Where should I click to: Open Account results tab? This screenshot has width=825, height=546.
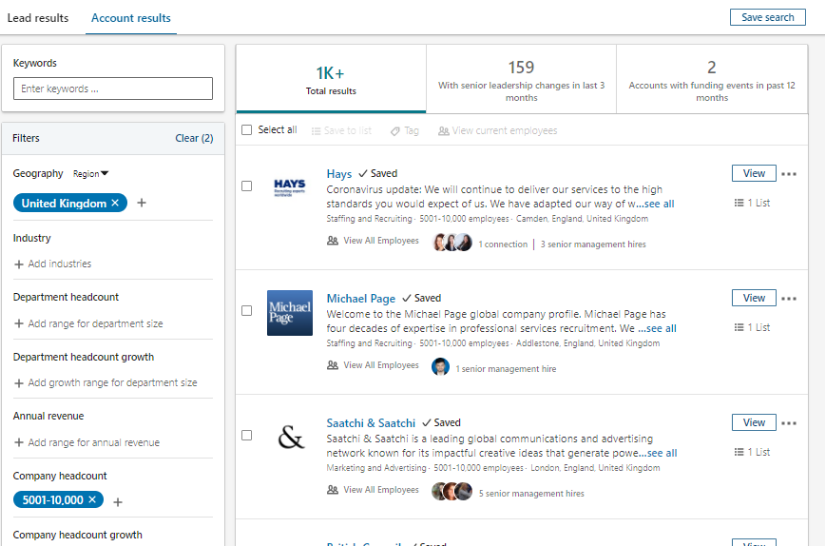click(x=131, y=18)
